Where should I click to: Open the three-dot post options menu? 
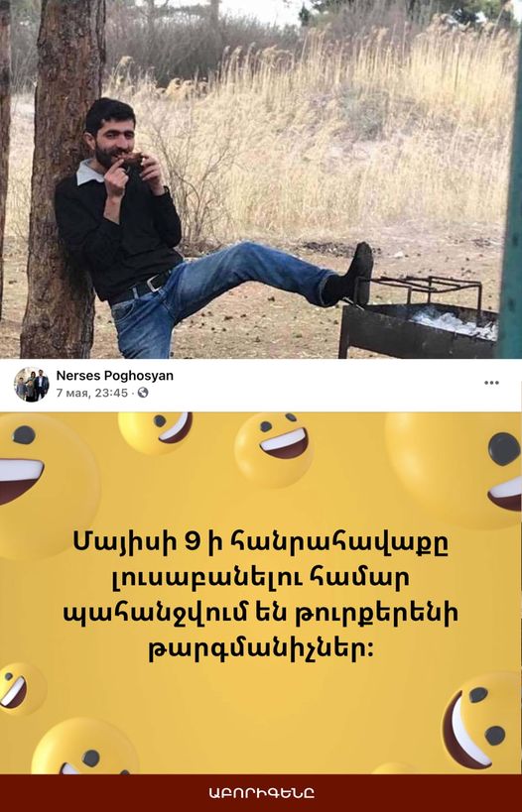pos(491,383)
